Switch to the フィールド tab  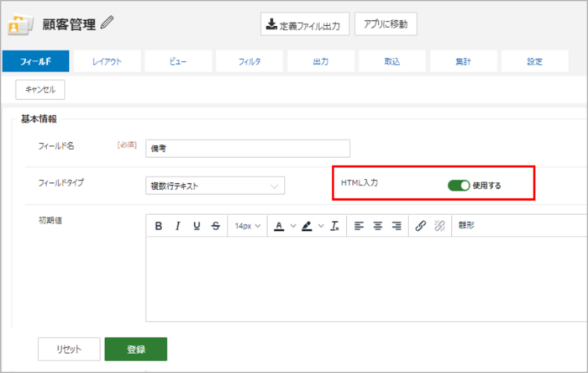[35, 61]
